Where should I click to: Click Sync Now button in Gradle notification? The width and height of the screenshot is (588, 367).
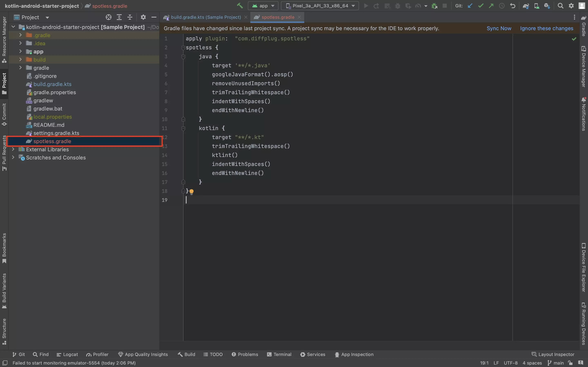point(499,28)
